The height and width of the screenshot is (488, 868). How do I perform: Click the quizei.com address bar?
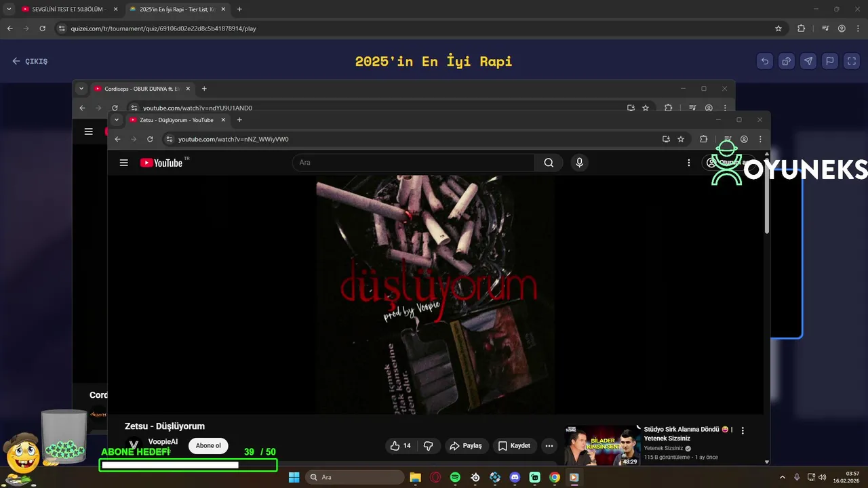[x=420, y=28]
